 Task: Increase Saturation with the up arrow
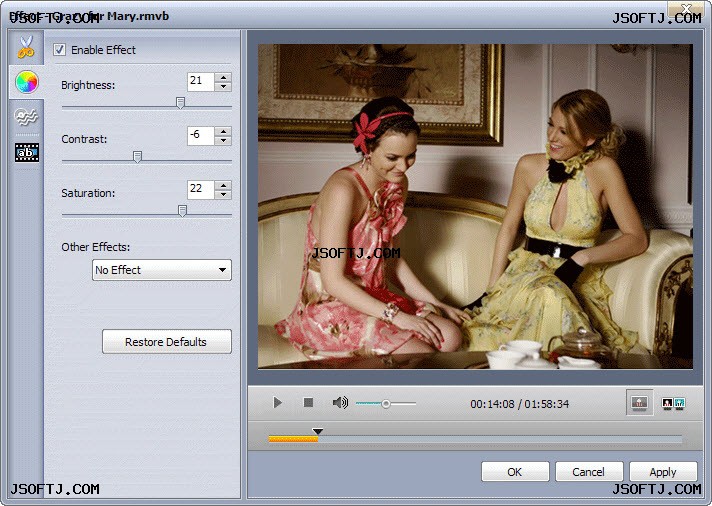(x=223, y=185)
